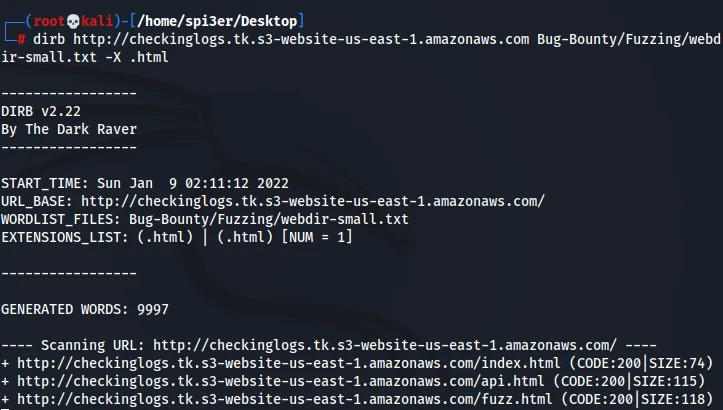The width and height of the screenshot is (723, 410).
Task: Click the GENERATED WORDS: 9997 count
Action: click(92, 309)
